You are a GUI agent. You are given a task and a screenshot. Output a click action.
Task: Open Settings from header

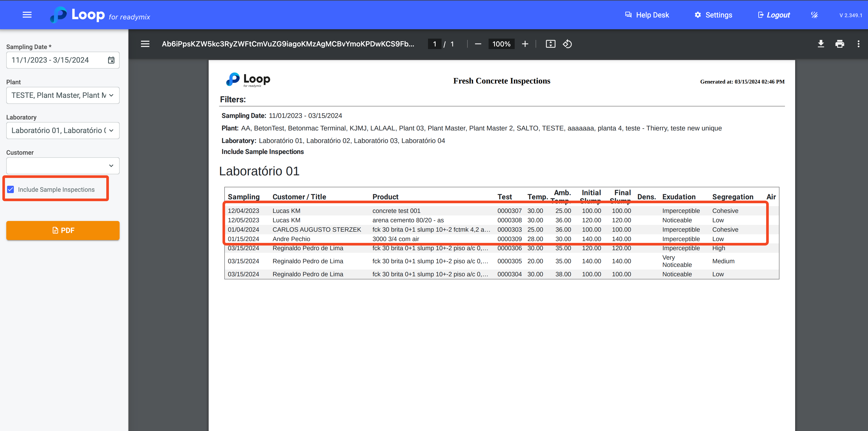tap(713, 15)
